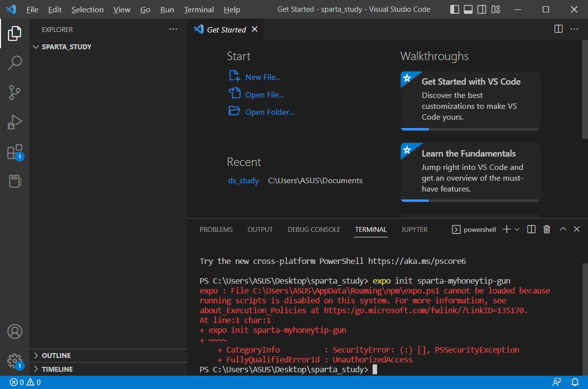The width and height of the screenshot is (588, 389).
Task: Collapse the SPARTA_STUDY folder section
Action: [x=108, y=47]
